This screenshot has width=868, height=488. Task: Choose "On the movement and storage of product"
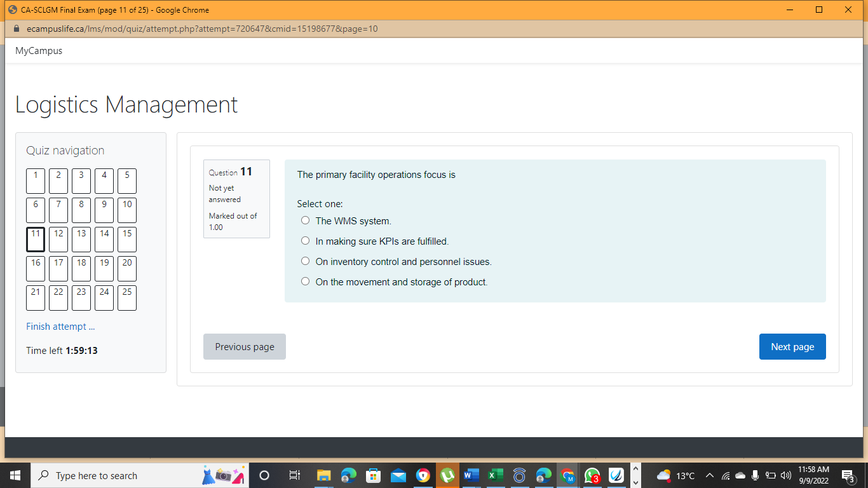305,281
